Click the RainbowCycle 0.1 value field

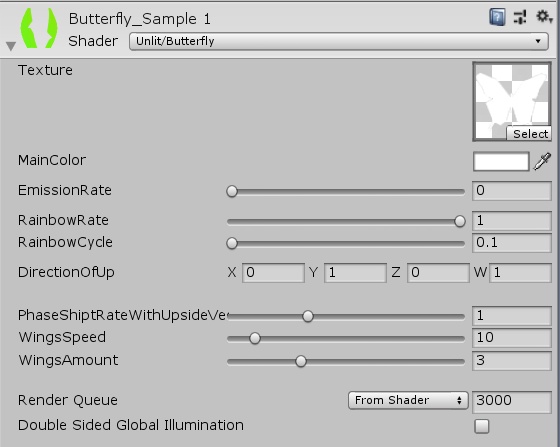point(511,243)
